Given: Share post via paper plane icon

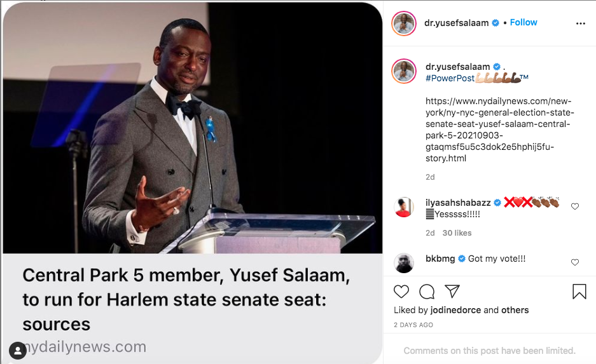Looking at the screenshot, I should pos(452,291).
